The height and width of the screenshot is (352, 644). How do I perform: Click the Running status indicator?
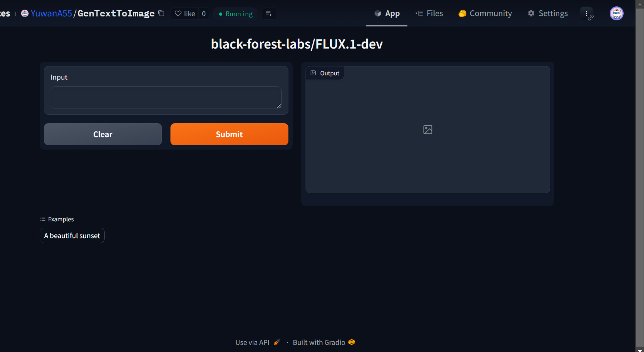[235, 14]
